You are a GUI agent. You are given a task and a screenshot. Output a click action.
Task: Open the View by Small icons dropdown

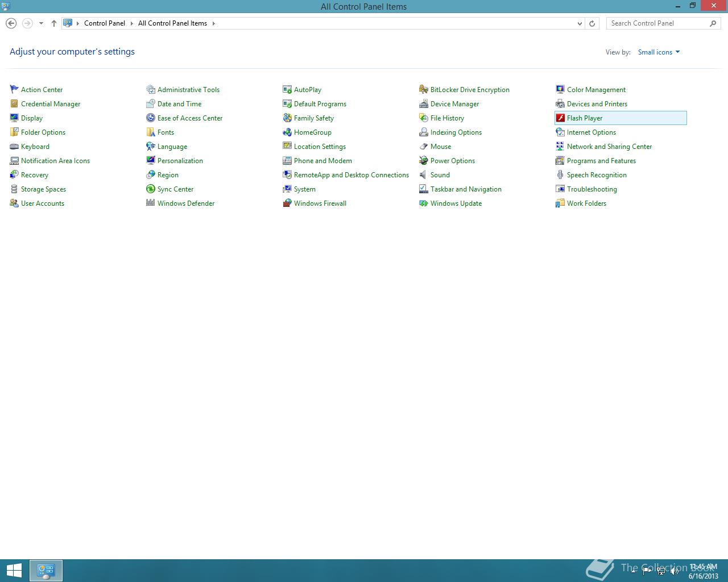pyautogui.click(x=659, y=52)
